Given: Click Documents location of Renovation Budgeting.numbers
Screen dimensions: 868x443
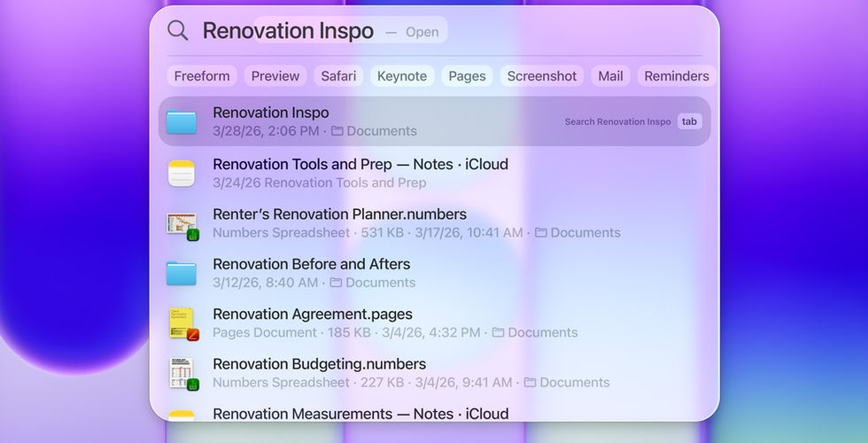Looking at the screenshot, I should tap(567, 382).
